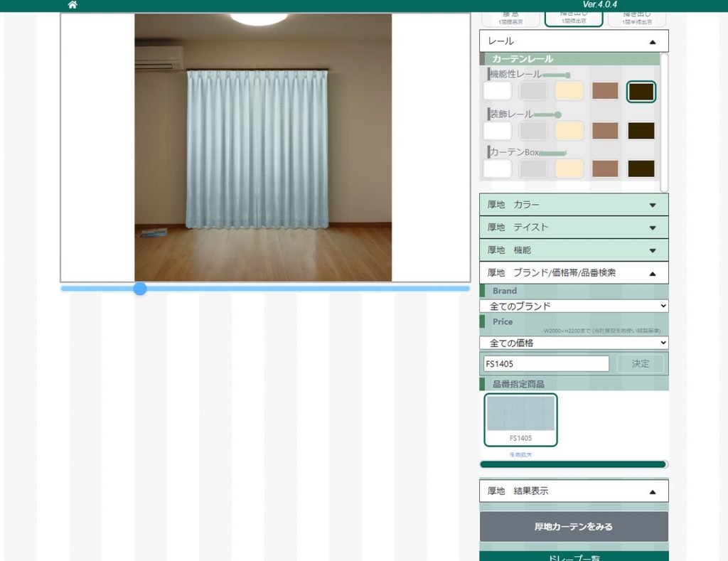Pick the medium brown カーテンBox color
This screenshot has width=728, height=561.
(x=605, y=169)
